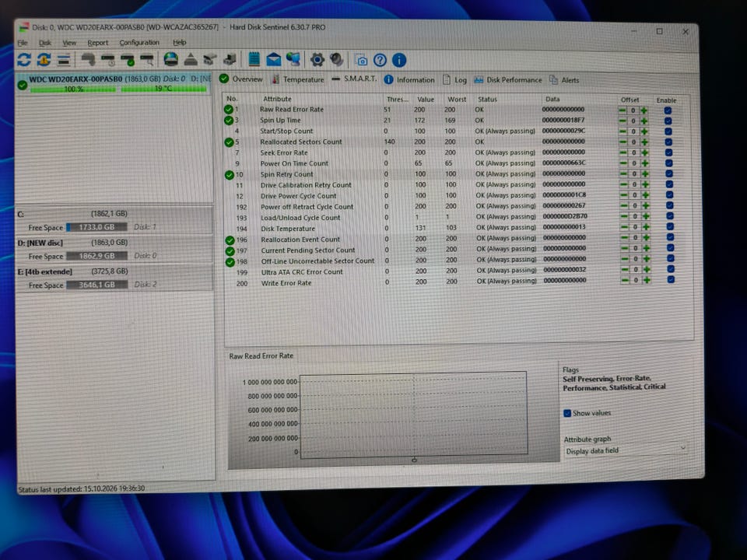This screenshot has width=747, height=560.
Task: Click the horizontal lines toolbar icon
Action: coord(64,60)
